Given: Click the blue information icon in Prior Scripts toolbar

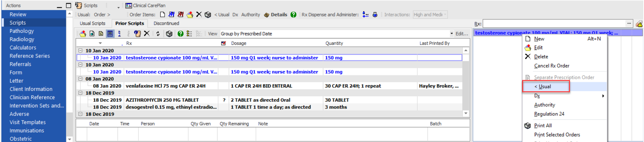Looking at the screenshot, I should 120,34.
